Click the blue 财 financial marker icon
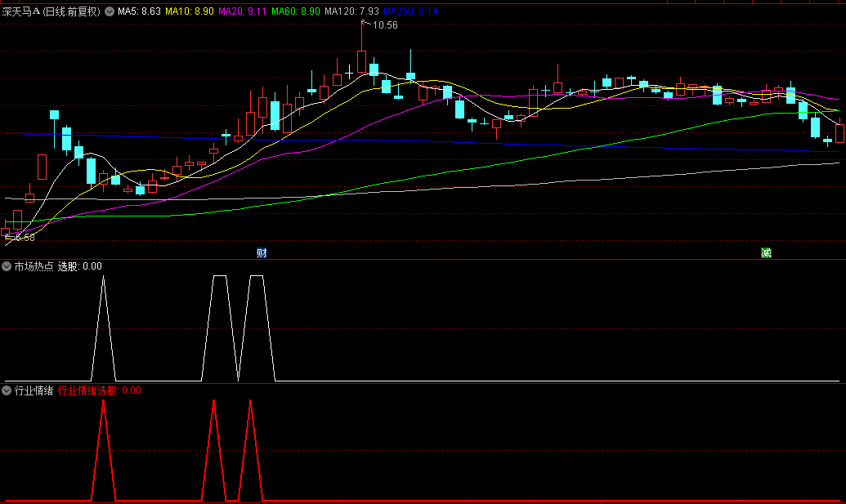Viewport: 846px width, 504px height. [x=262, y=253]
